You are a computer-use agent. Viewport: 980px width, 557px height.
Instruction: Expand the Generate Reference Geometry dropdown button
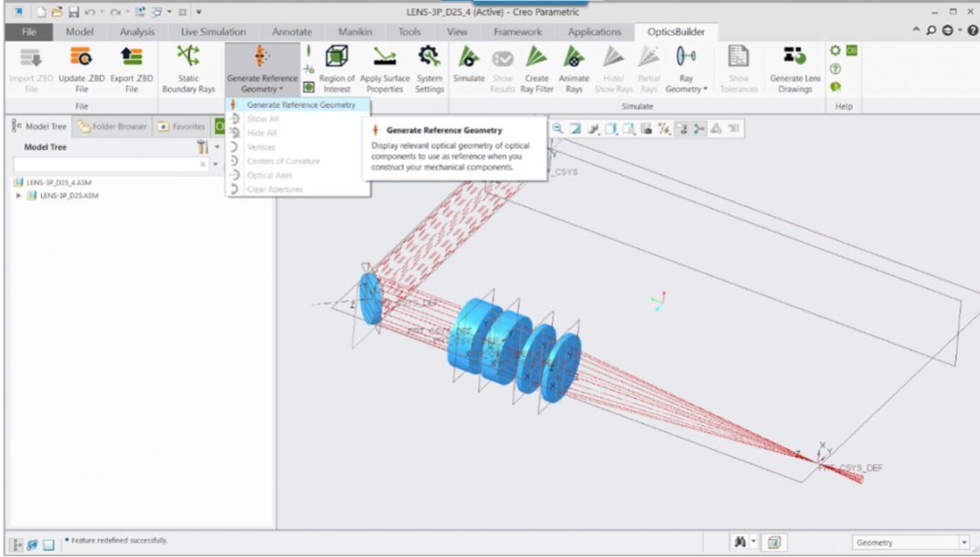pyautogui.click(x=262, y=89)
